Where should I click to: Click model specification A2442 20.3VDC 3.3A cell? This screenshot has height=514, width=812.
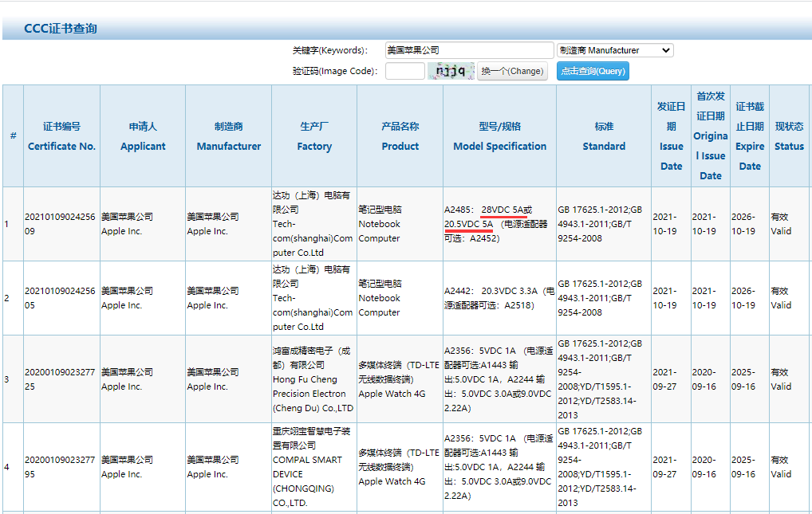tap(500, 298)
